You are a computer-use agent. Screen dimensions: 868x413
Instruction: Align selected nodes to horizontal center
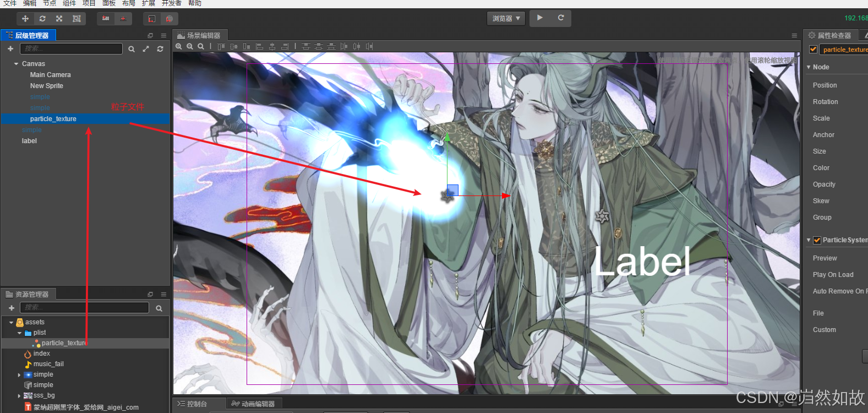tap(272, 47)
